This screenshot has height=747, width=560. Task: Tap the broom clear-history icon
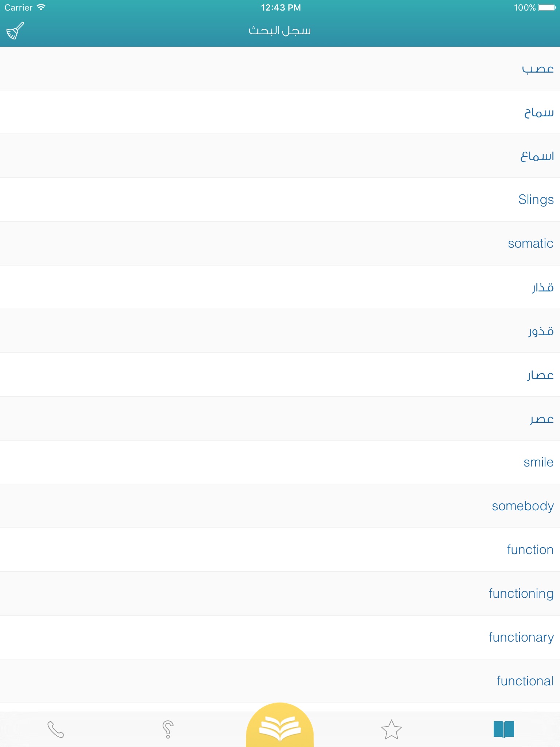click(x=15, y=31)
